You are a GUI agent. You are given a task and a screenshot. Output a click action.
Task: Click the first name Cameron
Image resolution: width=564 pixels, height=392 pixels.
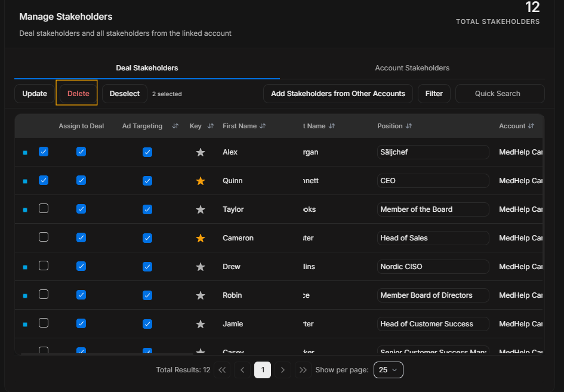click(x=238, y=238)
